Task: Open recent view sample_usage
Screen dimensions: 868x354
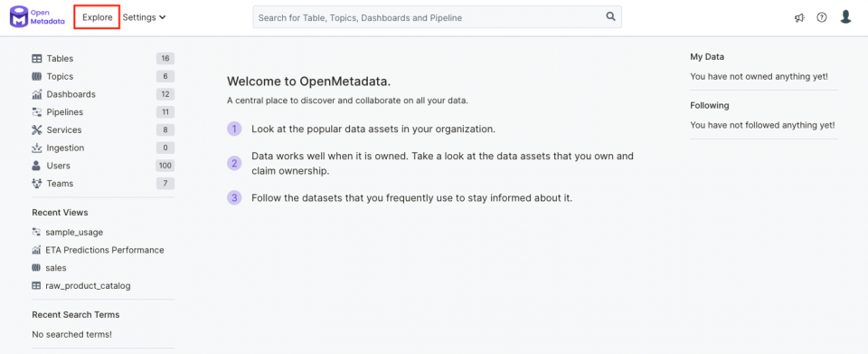Action: pos(74,232)
